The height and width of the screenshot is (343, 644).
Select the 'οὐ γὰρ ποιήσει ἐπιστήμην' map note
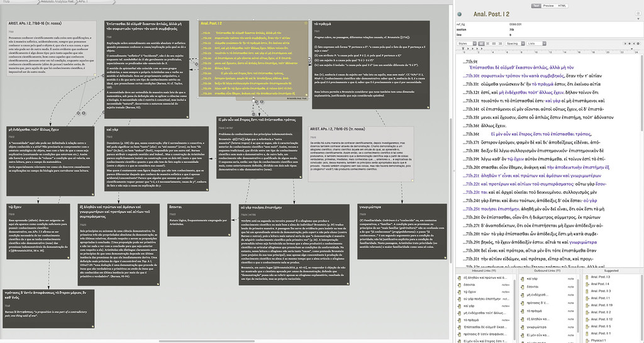point(294,244)
